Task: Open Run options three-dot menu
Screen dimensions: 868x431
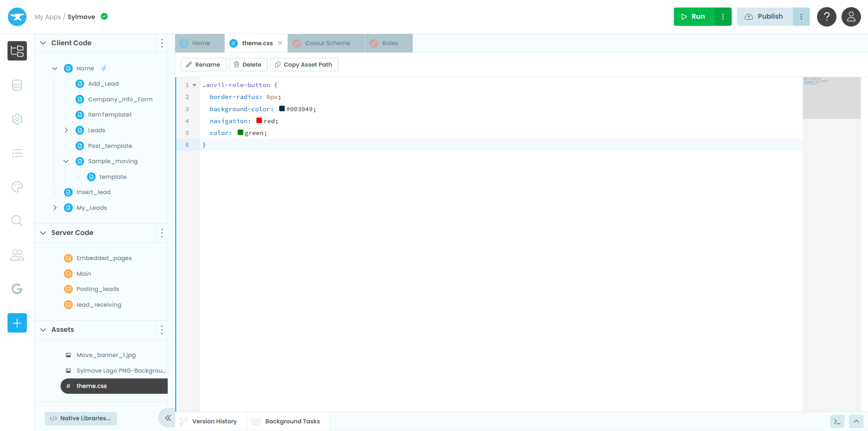Action: coord(723,16)
